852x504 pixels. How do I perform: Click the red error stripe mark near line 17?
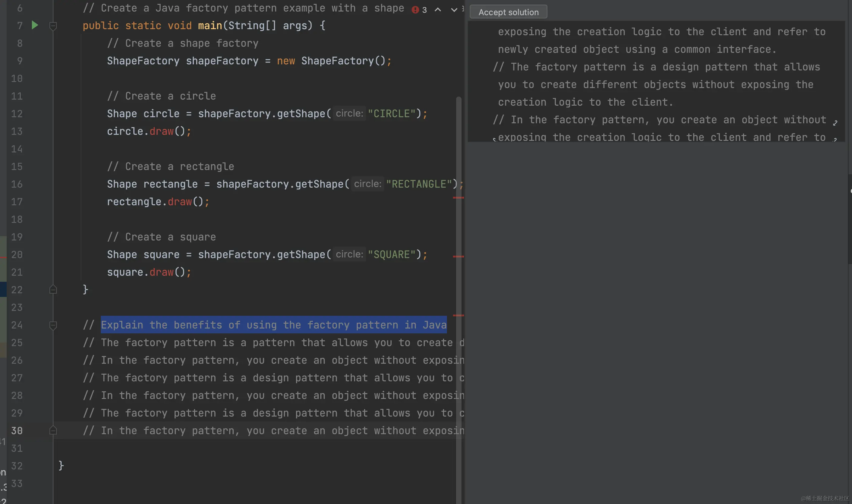coord(458,198)
